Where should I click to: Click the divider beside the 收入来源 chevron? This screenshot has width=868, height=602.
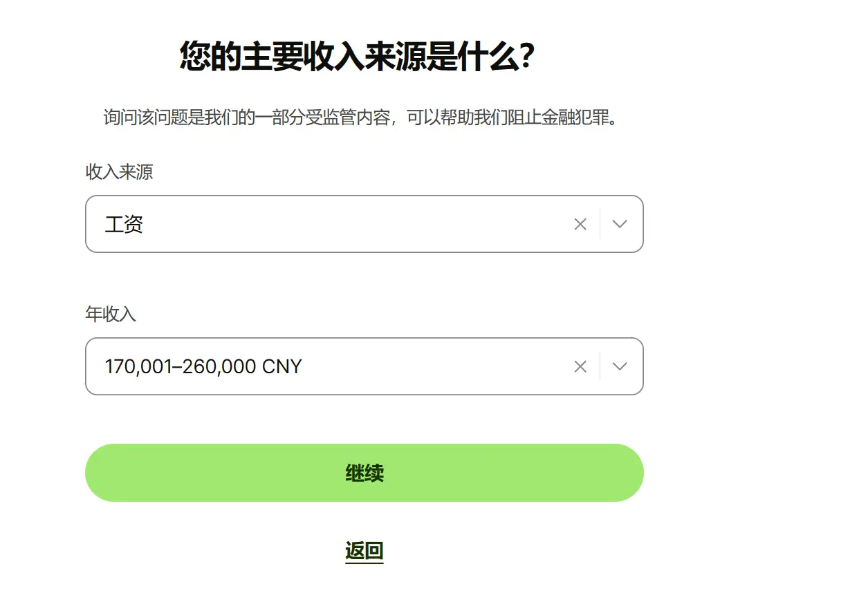coord(600,224)
